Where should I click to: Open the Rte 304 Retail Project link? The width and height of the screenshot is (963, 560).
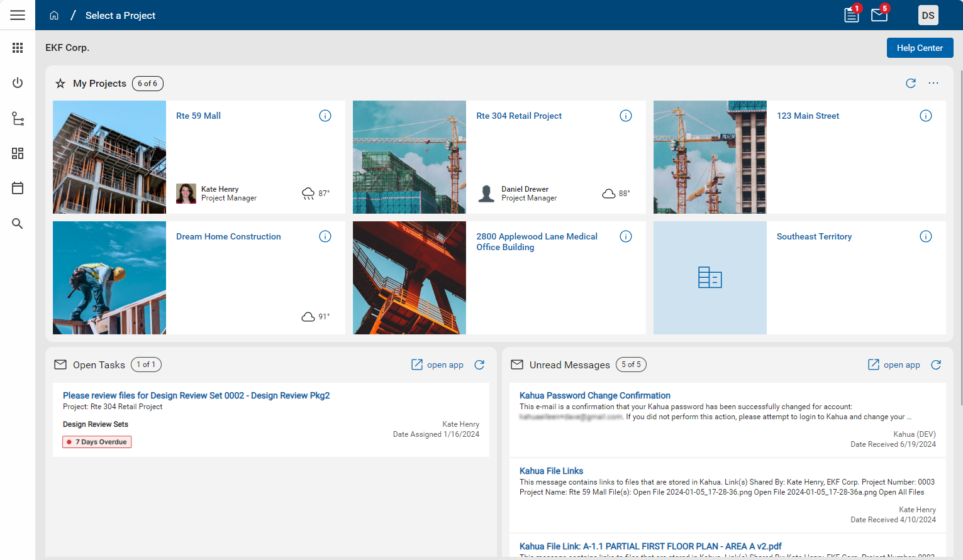519,116
